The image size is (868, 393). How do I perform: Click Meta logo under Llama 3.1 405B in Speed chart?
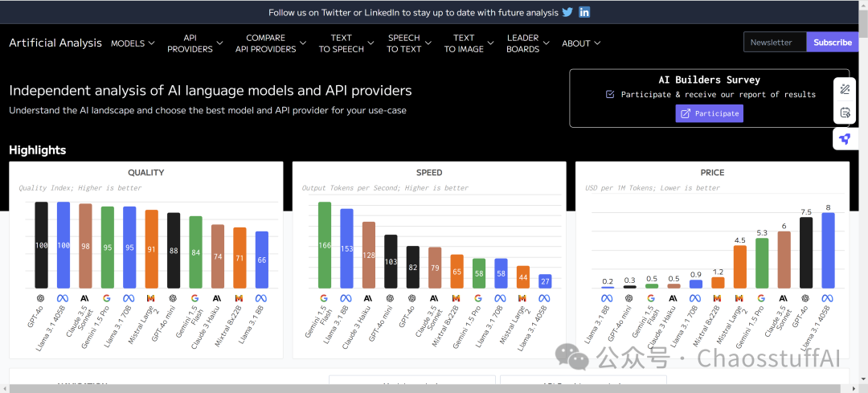coord(545,297)
